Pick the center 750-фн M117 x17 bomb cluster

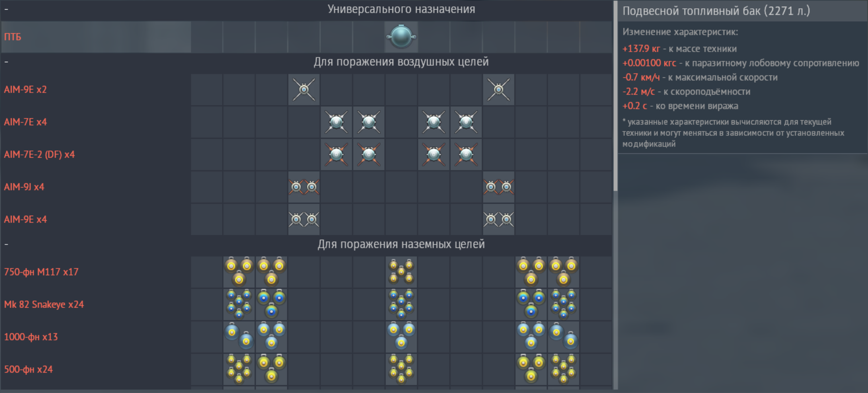coord(401,272)
